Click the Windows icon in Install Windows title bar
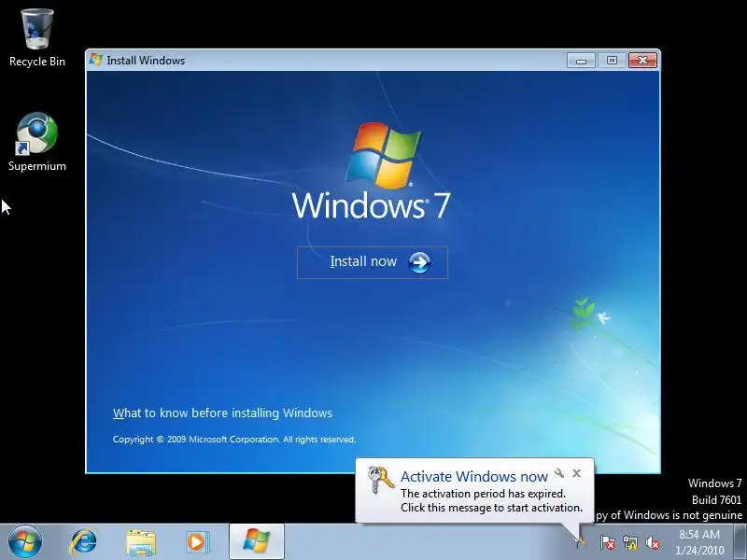Screen dimensions: 747x560 96,60
